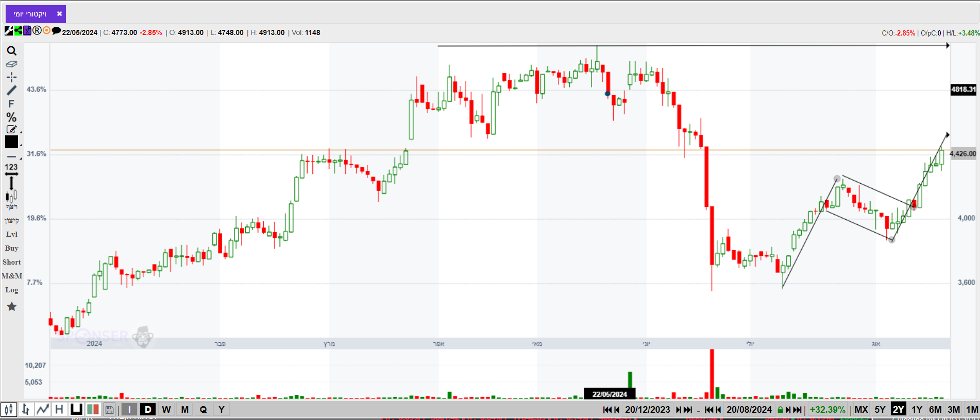Toggle the Lvl levels option
980x420 pixels.
pyautogui.click(x=12, y=234)
